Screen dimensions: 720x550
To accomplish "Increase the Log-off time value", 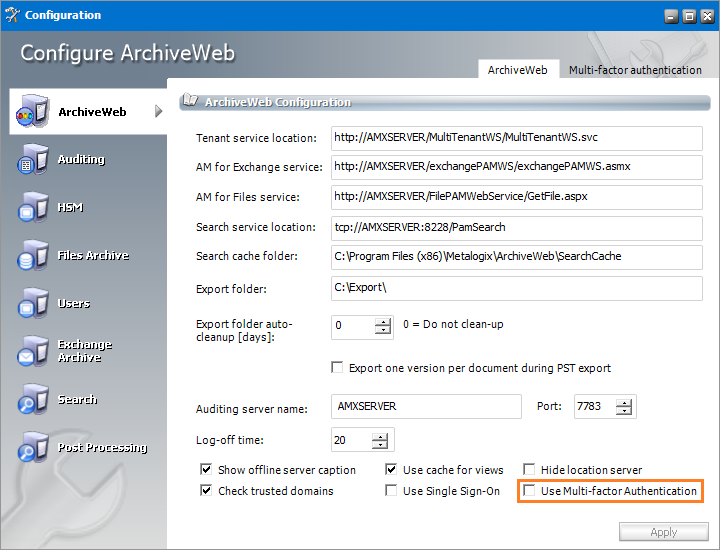I will coord(380,437).
